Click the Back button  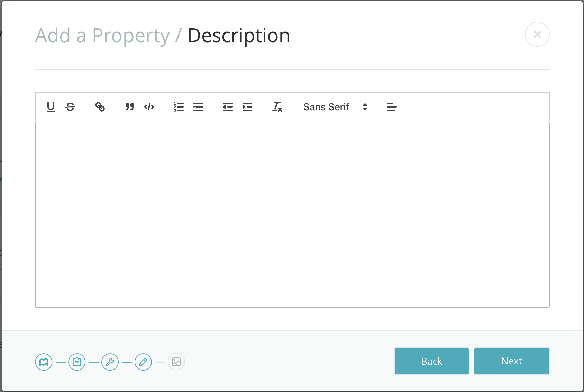point(431,361)
